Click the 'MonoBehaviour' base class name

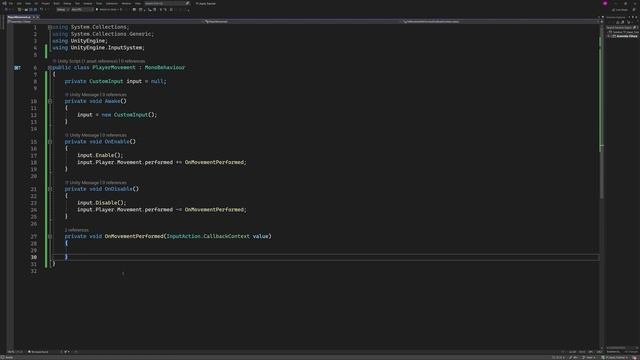point(165,68)
